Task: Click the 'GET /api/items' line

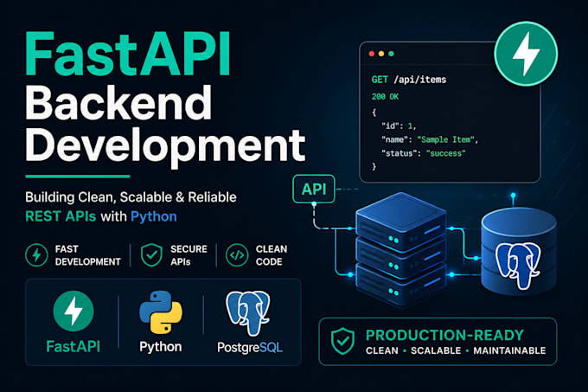Action: coord(409,80)
